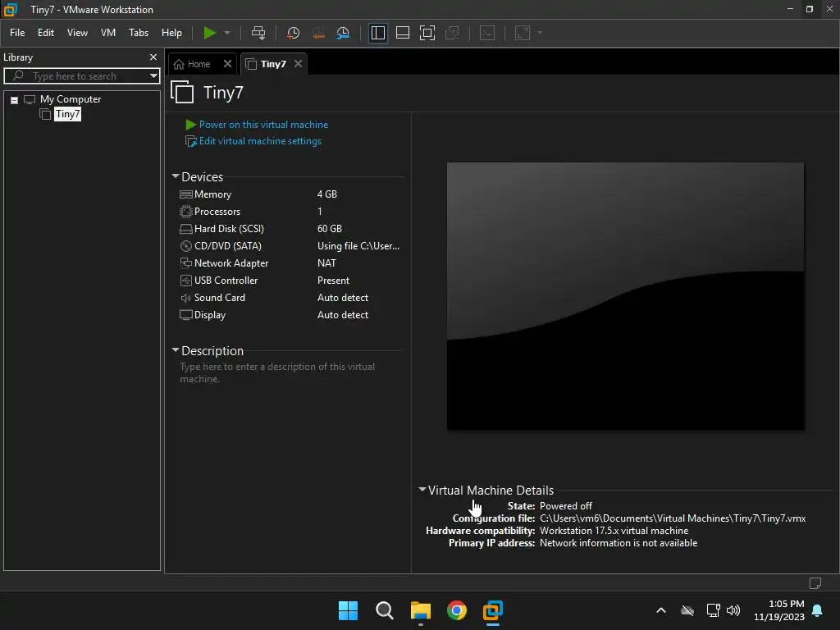
Task: Toggle the thumbnail bar view icon
Action: 402,33
